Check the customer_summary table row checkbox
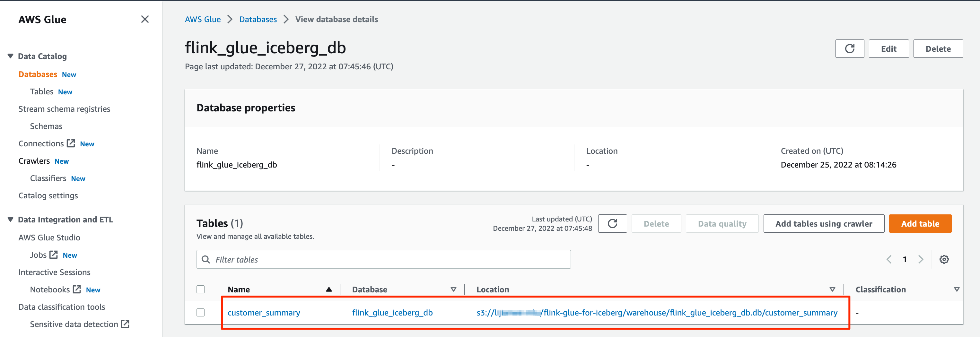The height and width of the screenshot is (337, 980). coord(200,312)
